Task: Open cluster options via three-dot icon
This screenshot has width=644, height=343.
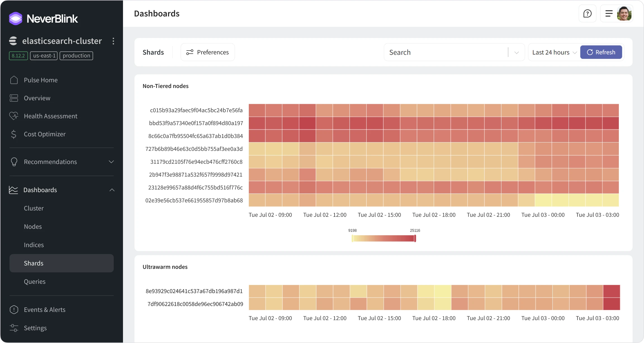Action: pos(113,41)
